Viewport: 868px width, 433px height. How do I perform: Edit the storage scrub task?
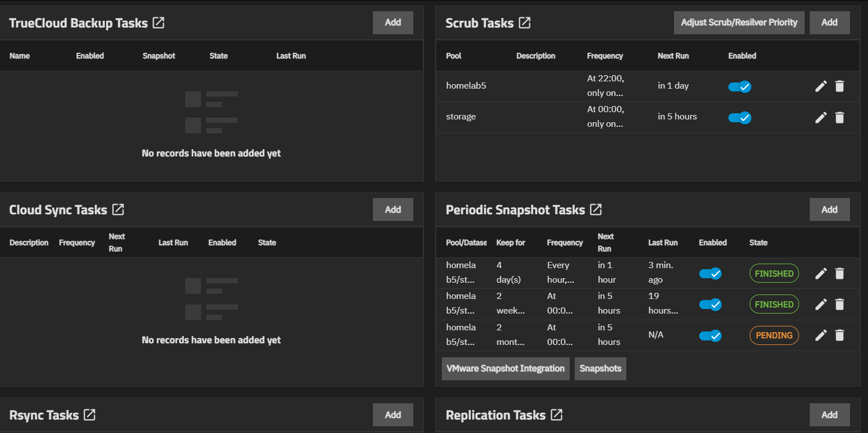[x=821, y=117]
